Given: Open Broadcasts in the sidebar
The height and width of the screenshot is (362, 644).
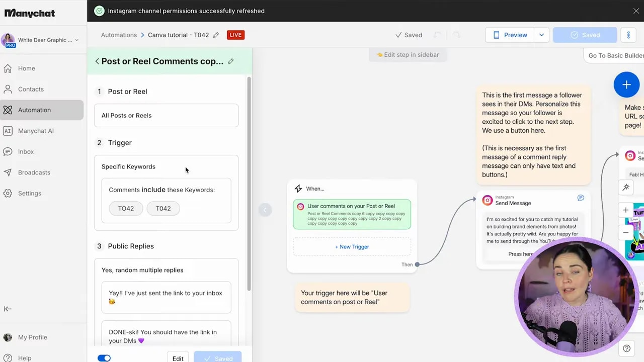Looking at the screenshot, I should [34, 172].
